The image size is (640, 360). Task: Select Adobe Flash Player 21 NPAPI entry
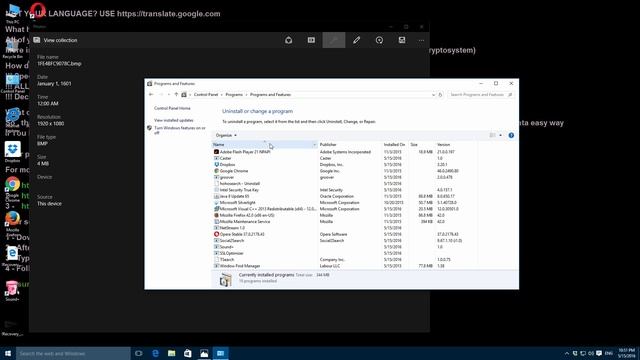(x=345, y=152)
